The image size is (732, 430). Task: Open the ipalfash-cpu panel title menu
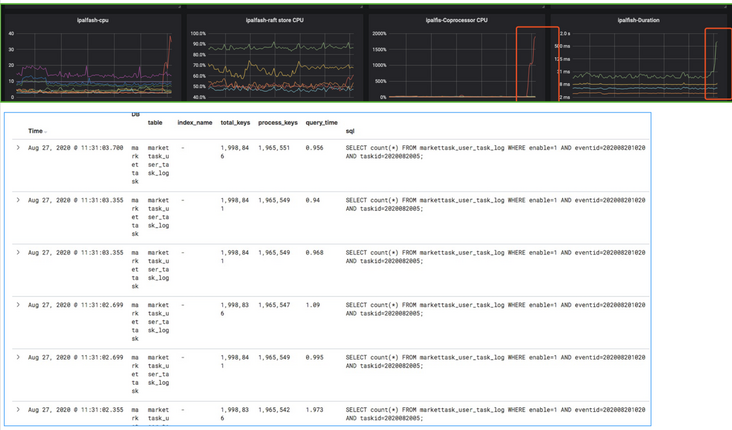point(93,19)
